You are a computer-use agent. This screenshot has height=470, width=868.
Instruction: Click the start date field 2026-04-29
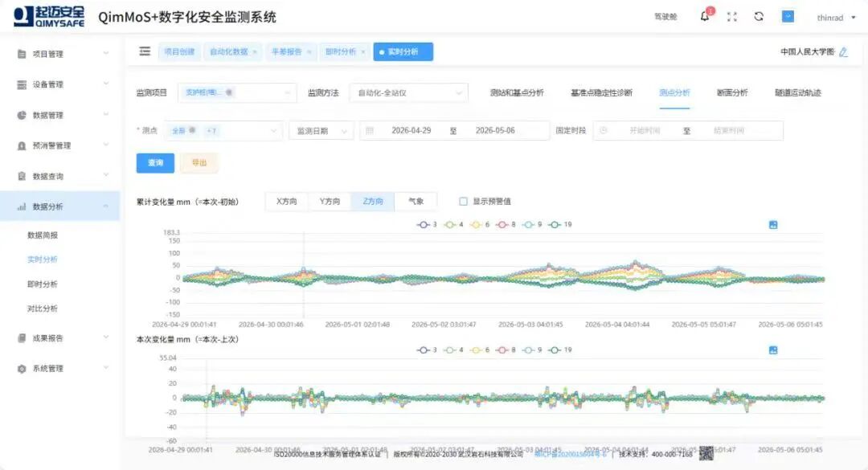pyautogui.click(x=411, y=131)
